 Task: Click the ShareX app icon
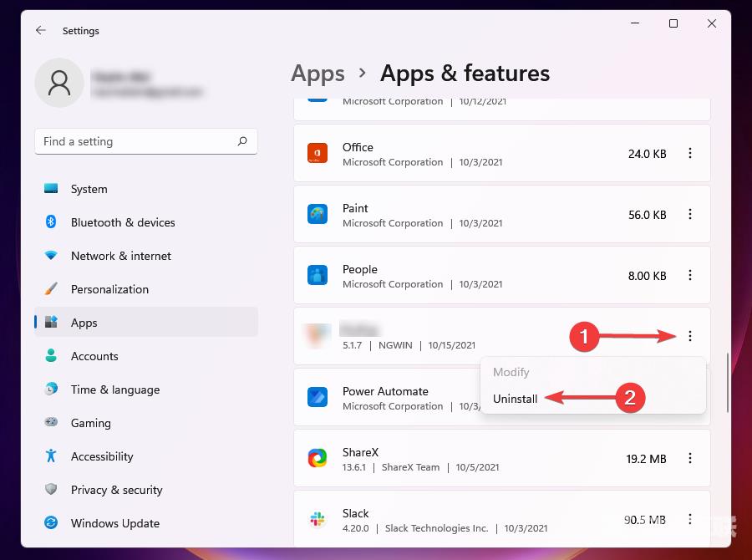click(318, 459)
